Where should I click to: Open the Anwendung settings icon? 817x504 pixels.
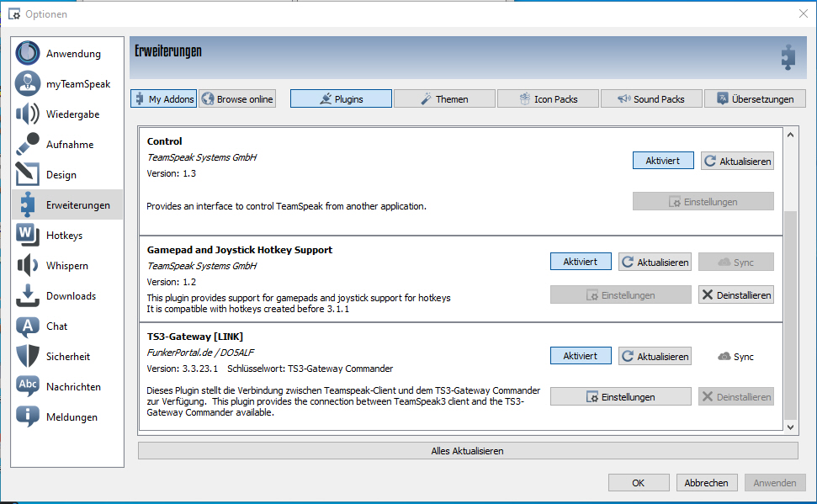point(28,53)
